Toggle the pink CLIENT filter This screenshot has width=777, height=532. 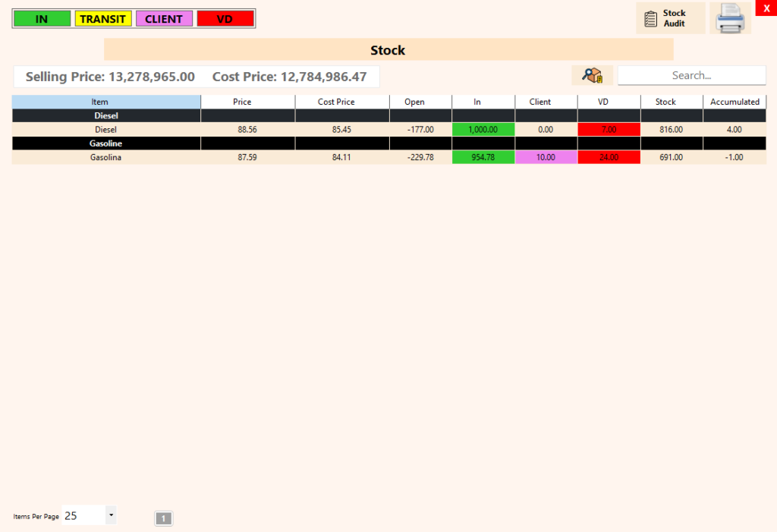click(x=164, y=18)
